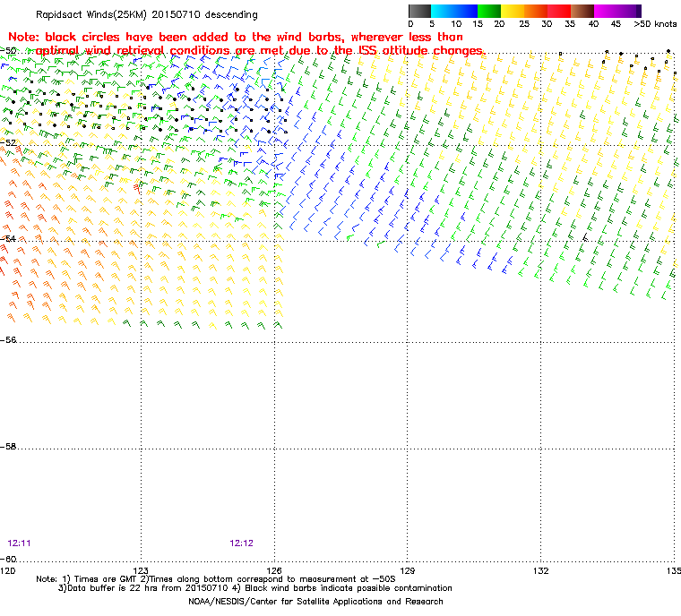This screenshot has width=681, height=616.
Task: Click the '-54' latitude axis label
Action: (8, 239)
